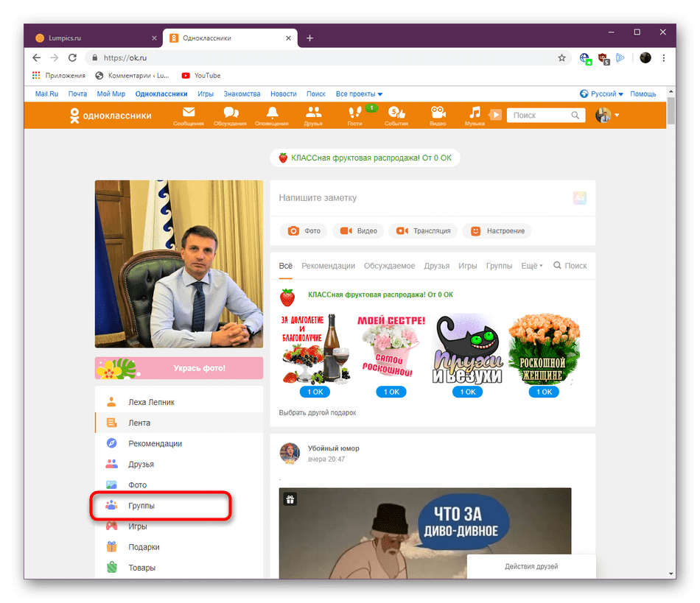Select the Друзья feed tab
Image resolution: width=700 pixels, height=603 pixels.
pos(437,265)
